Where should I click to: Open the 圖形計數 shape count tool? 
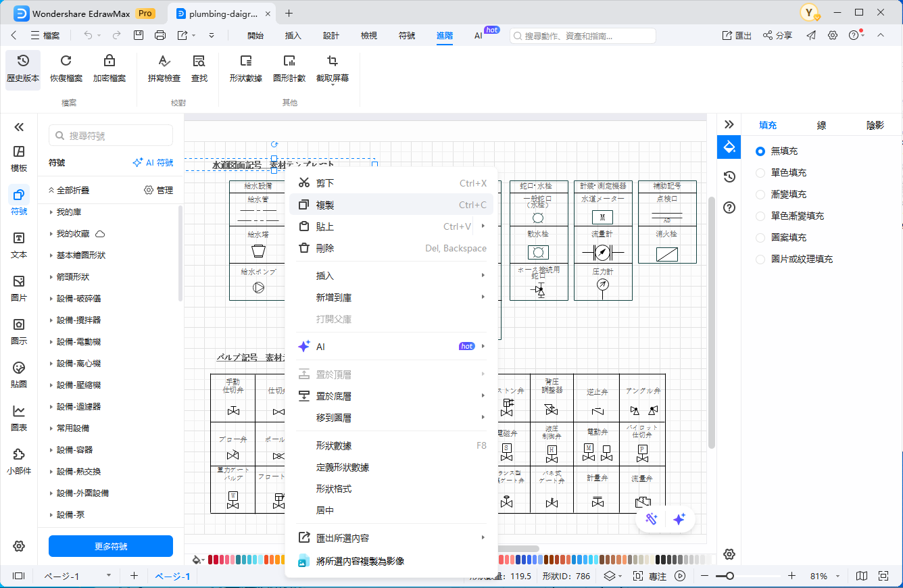point(289,69)
